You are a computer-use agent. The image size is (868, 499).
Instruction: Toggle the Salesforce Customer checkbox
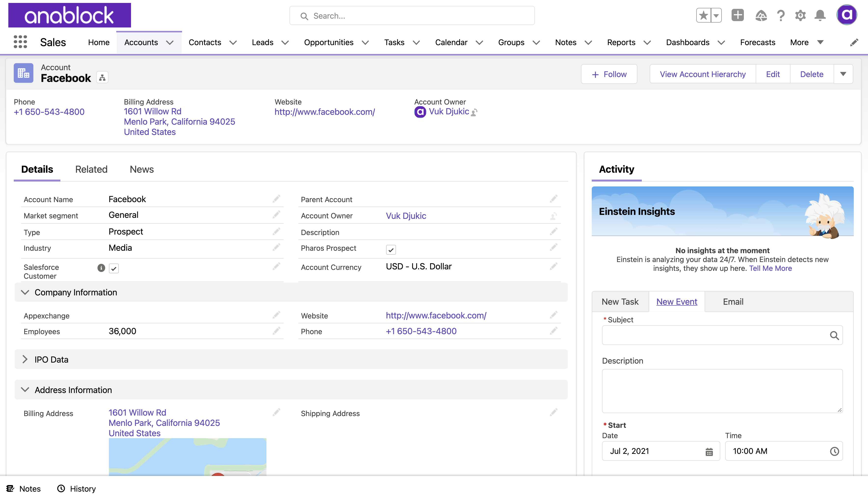[114, 268]
